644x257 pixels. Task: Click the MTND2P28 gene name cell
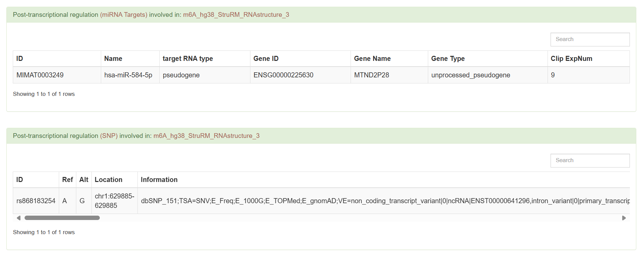pos(371,75)
